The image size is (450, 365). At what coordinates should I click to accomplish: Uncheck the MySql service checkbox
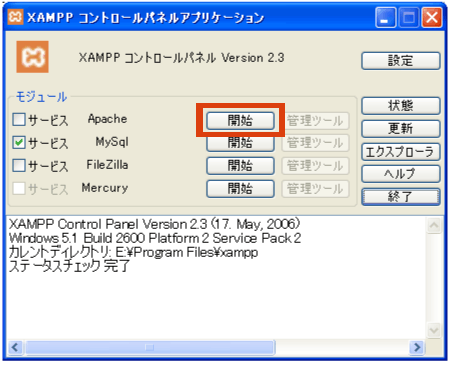click(19, 142)
